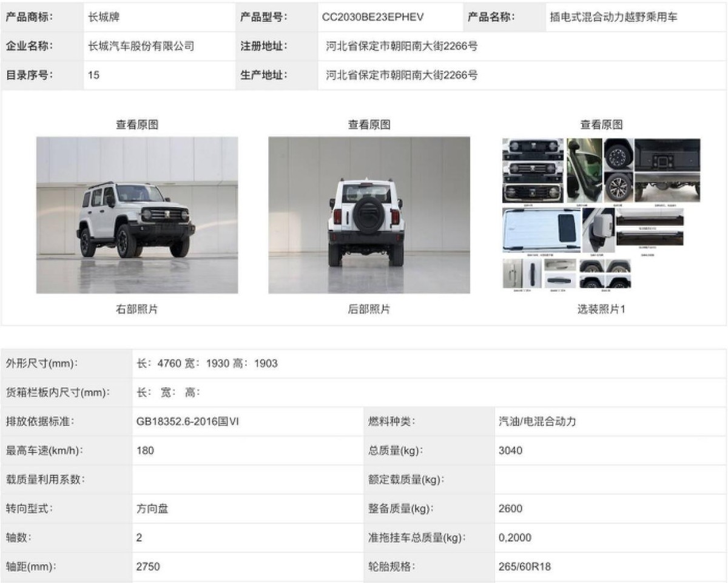
Task: Click the 准拖挂车总质量(kg) label
Action: point(416,538)
